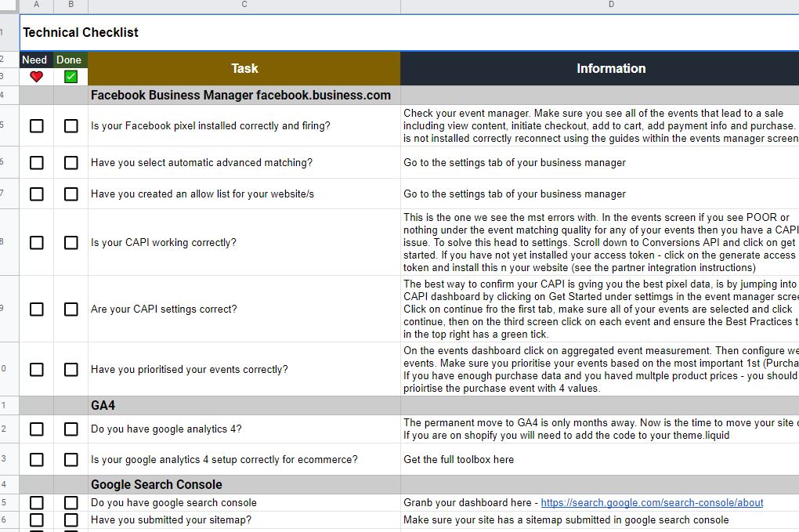Check Done box for Facebook pixel installed row

[x=71, y=126]
